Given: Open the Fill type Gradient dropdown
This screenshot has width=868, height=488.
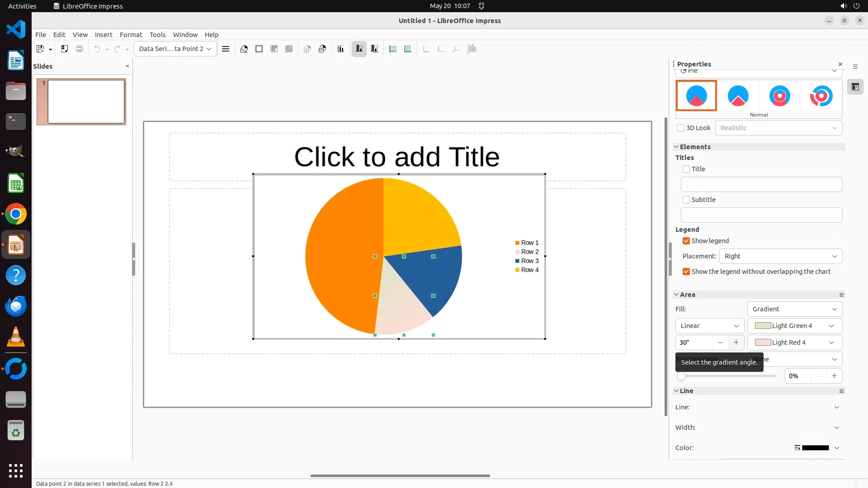Looking at the screenshot, I should click(794, 309).
